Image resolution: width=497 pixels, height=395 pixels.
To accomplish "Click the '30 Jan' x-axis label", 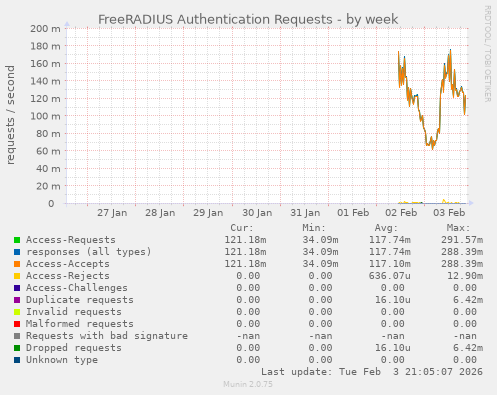I will 257,213.
